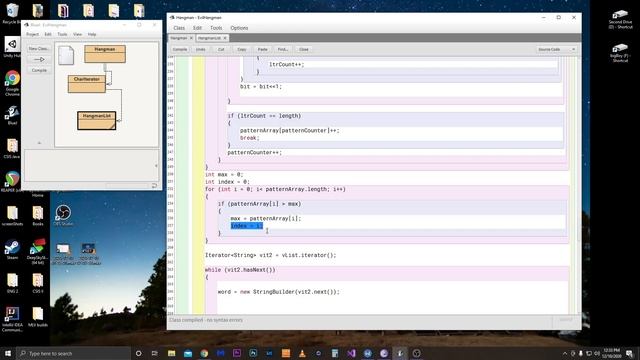Open the Tools menu in the BlueJ main window
The image size is (640, 360).
pos(62,34)
